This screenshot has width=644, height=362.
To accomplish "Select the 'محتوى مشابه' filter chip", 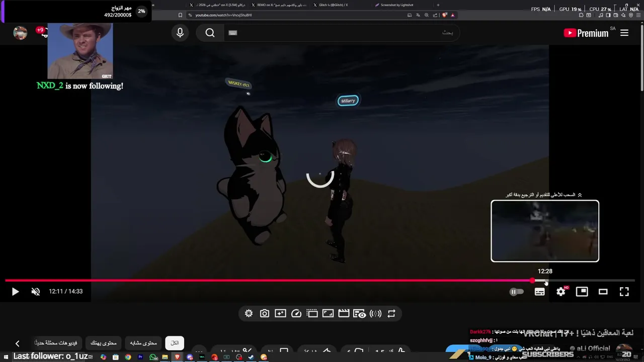I will point(143,343).
